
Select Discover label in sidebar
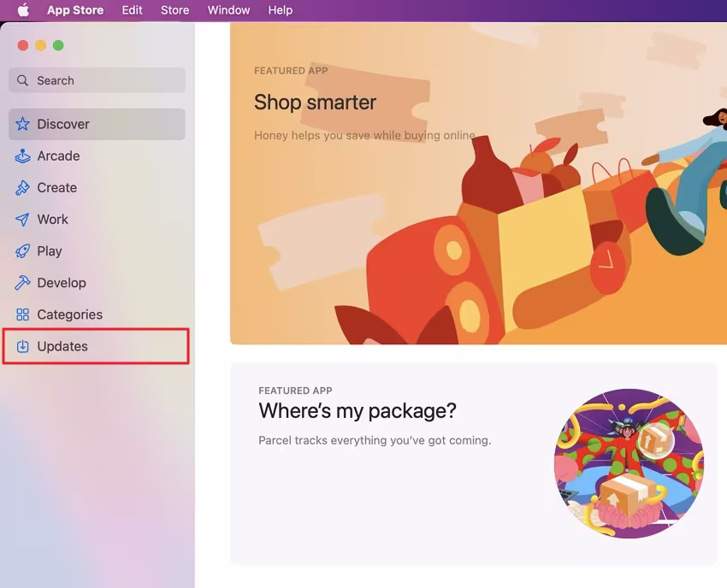pyautogui.click(x=63, y=124)
